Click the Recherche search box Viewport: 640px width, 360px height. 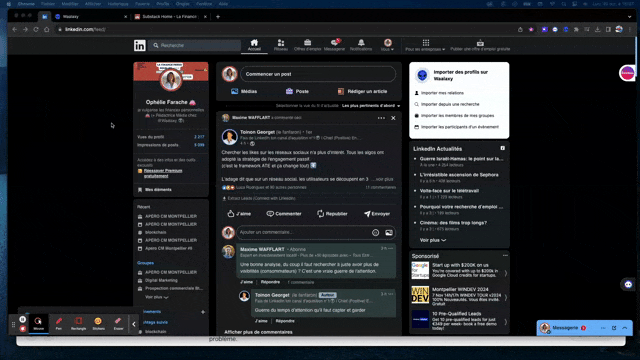[195, 45]
